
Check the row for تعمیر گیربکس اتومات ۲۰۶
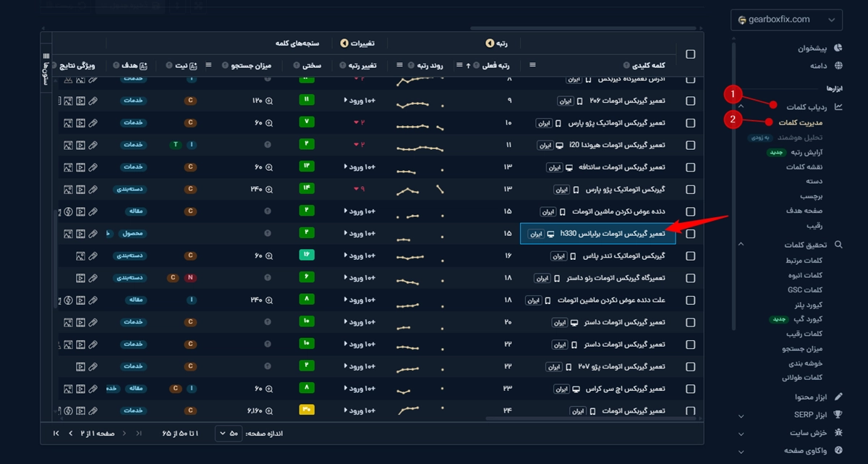tap(690, 101)
